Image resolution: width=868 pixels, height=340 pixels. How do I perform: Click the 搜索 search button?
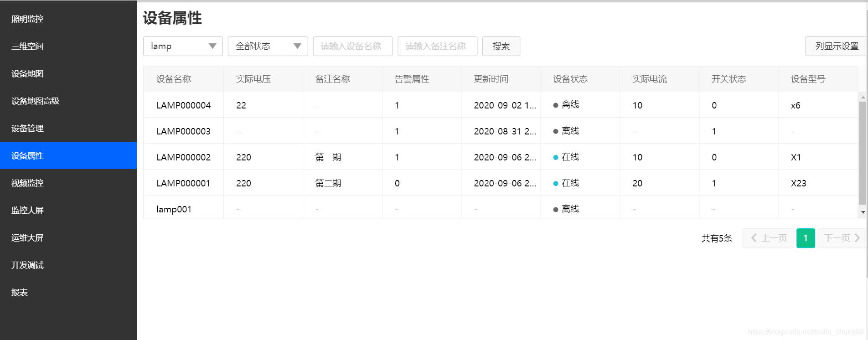click(x=501, y=46)
